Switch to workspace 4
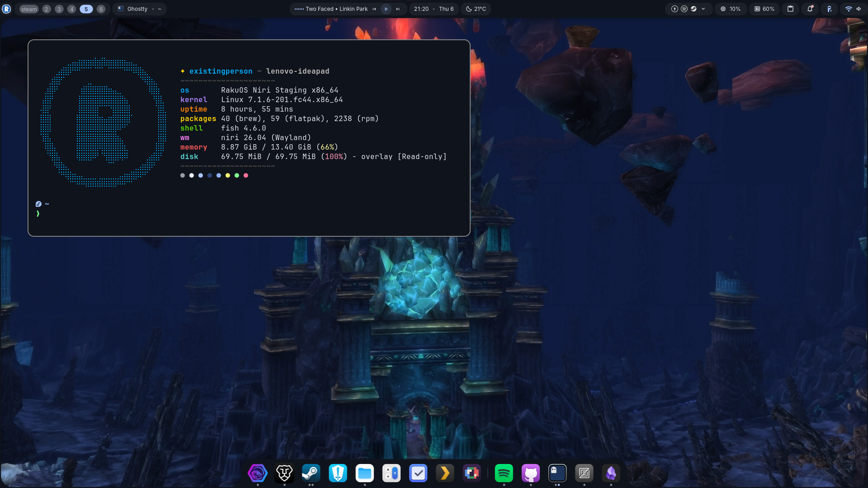Image resolution: width=868 pixels, height=488 pixels. coord(71,9)
